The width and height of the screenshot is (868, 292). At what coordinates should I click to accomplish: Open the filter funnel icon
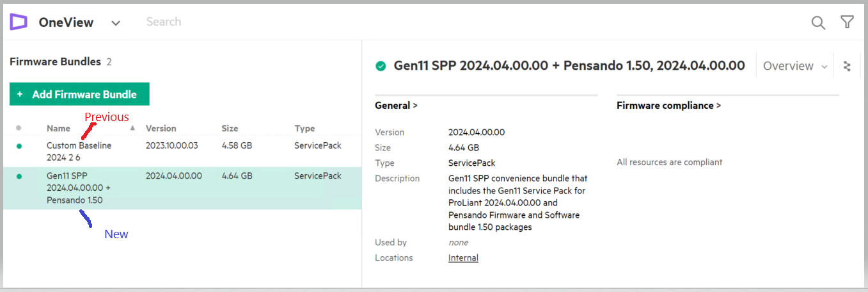tap(847, 22)
